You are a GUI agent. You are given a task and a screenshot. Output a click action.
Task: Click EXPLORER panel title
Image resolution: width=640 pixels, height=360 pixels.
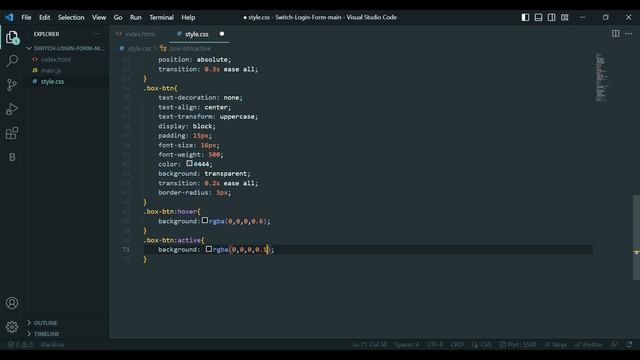tap(46, 34)
